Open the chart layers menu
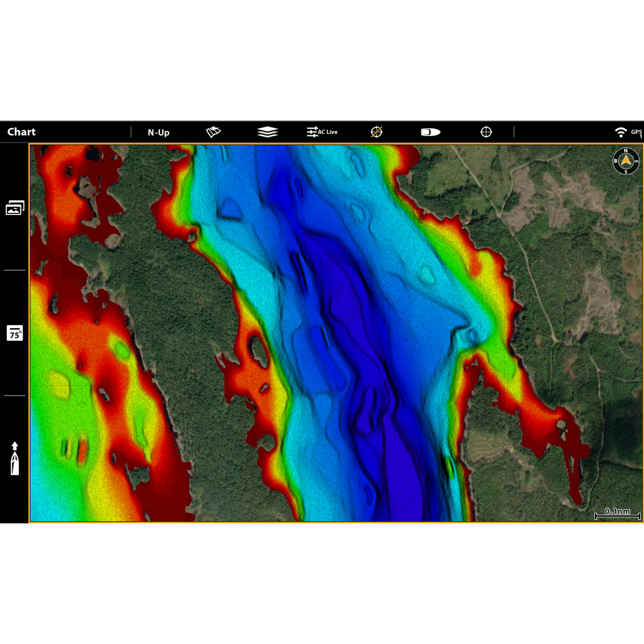Screen dimensions: 644x644 click(x=267, y=132)
